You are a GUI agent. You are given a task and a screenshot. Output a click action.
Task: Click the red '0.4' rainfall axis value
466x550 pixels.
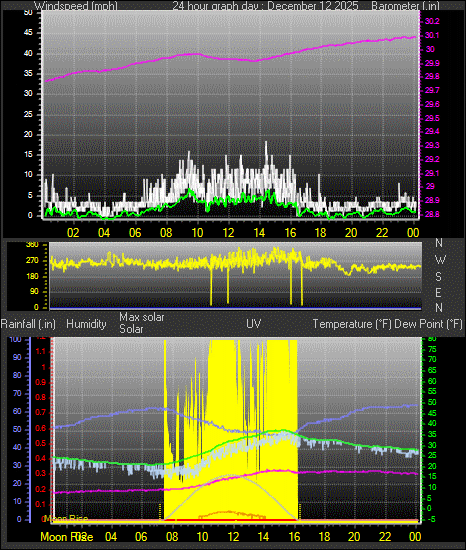coord(41,458)
